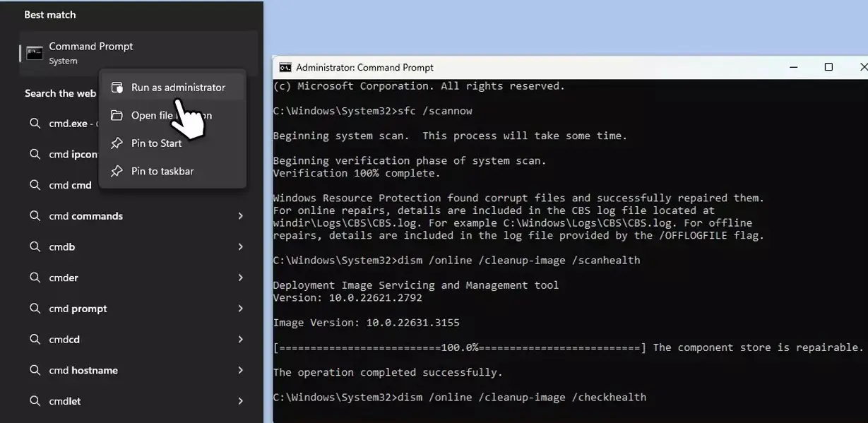
Task: Maximize the Command Prompt window
Action: click(828, 68)
